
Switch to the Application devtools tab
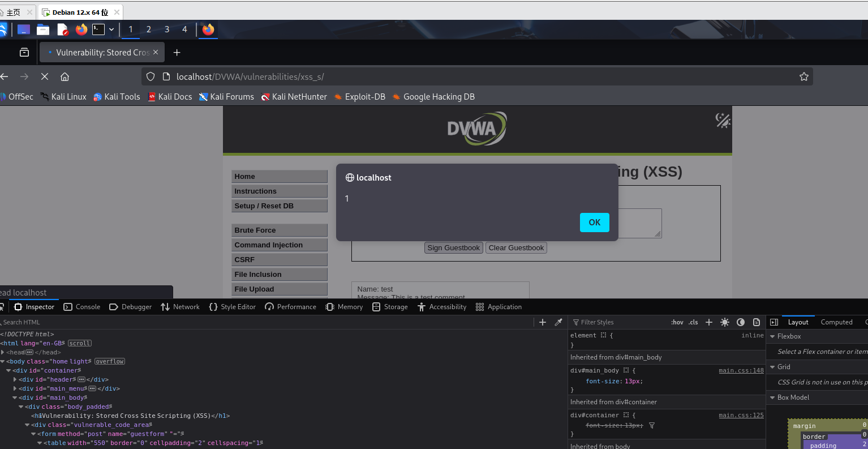[499, 307]
